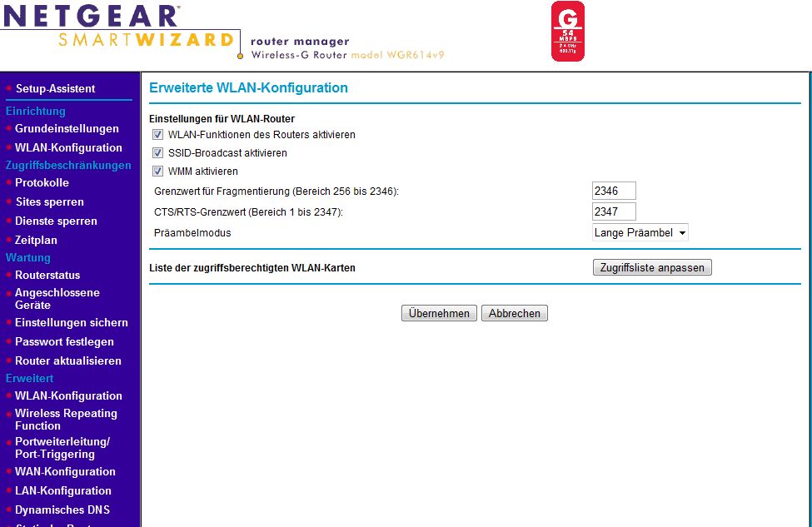Open Angeschlossene Geräte page
This screenshot has height=527, width=812.
(x=57, y=299)
